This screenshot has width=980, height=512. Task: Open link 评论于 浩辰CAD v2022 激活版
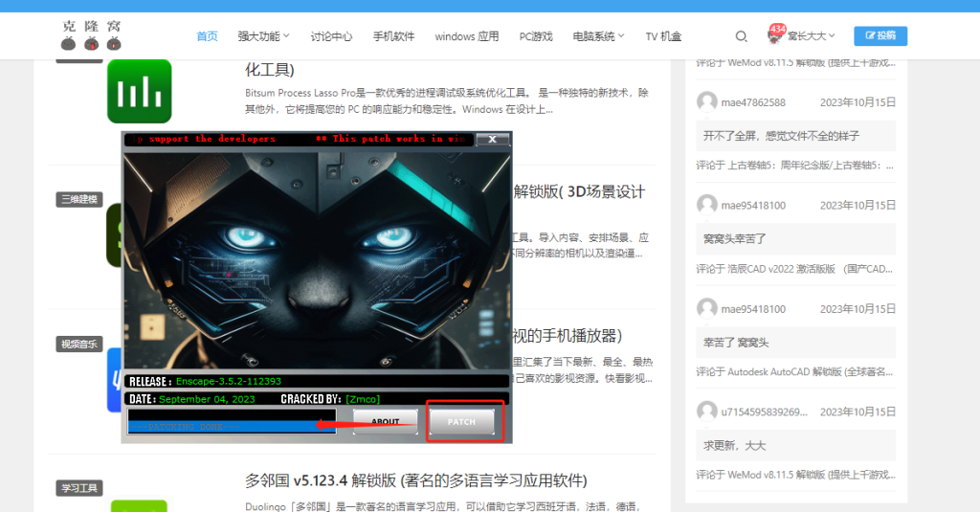click(x=795, y=269)
